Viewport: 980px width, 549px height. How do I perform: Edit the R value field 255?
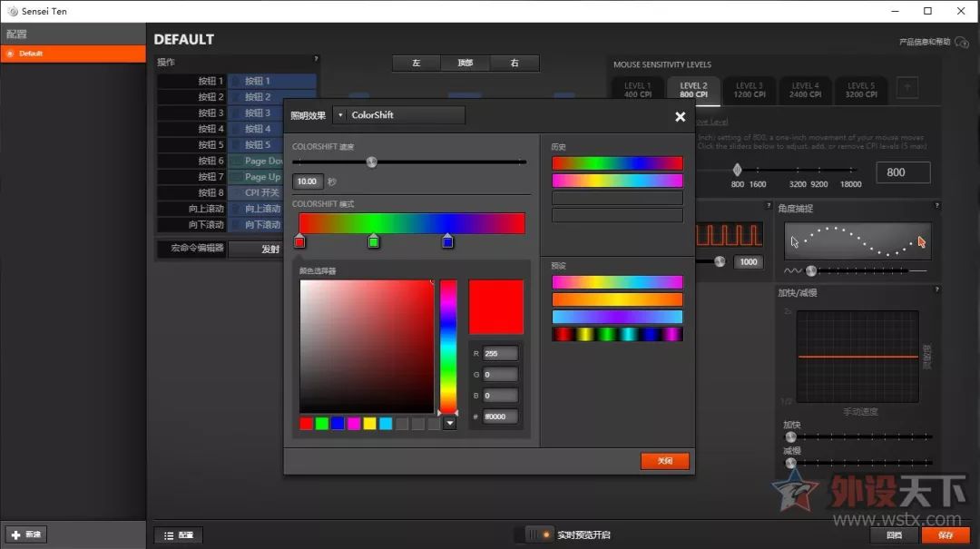click(x=500, y=353)
